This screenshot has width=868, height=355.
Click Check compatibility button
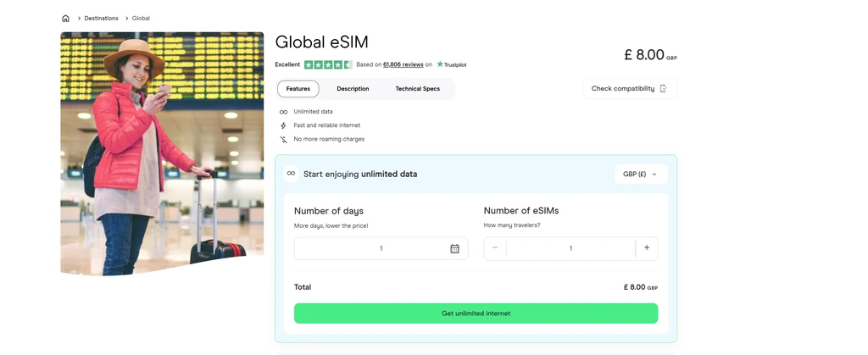pos(630,88)
